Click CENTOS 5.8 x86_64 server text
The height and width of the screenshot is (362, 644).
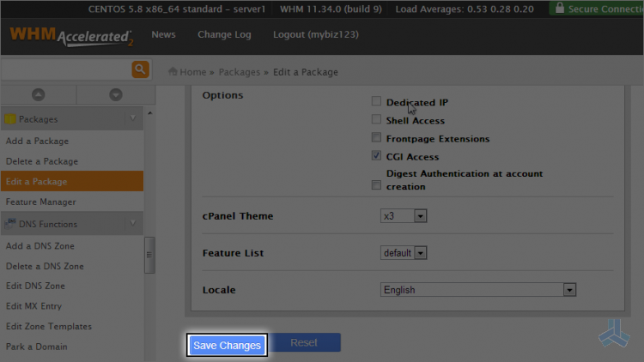point(177,9)
